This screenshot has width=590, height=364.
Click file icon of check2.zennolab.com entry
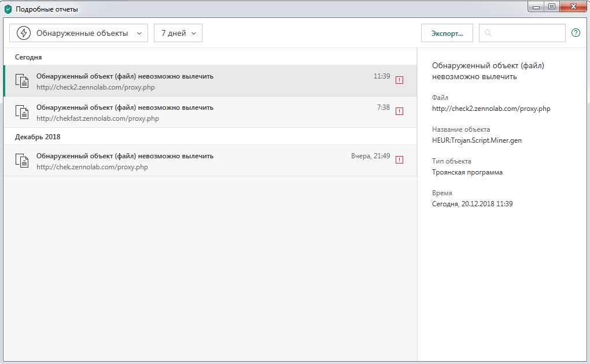click(x=22, y=81)
